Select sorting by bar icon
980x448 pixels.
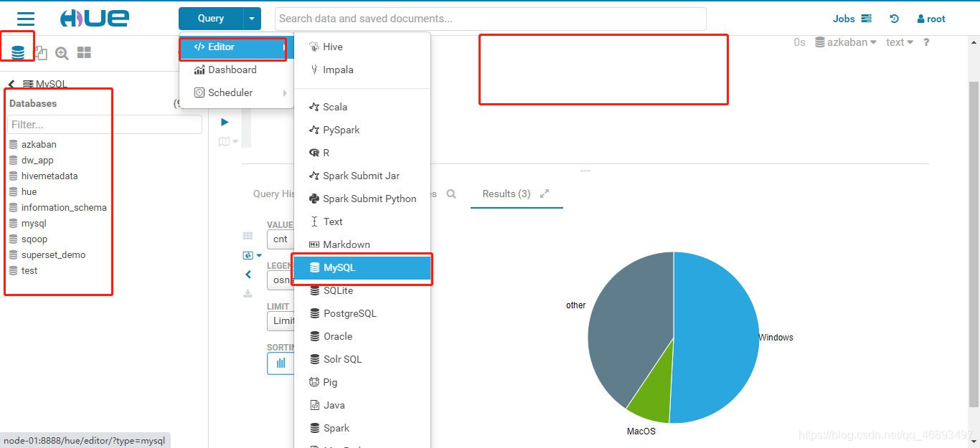281,363
